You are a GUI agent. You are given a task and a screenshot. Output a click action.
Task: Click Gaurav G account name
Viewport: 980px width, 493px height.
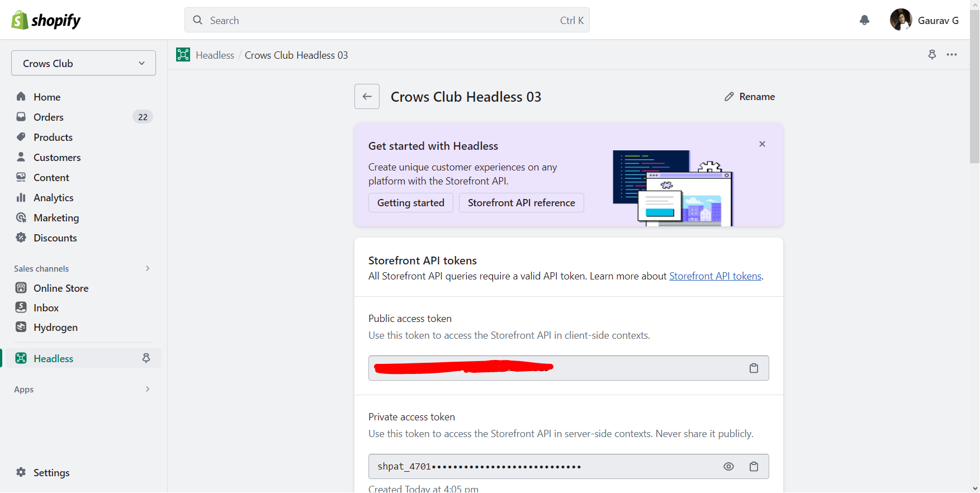(938, 21)
